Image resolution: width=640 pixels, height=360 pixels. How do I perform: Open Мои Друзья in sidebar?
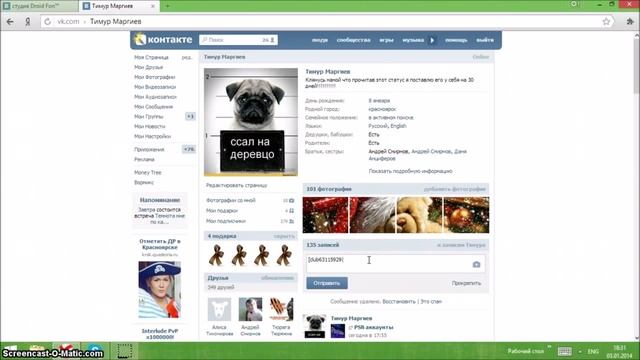[149, 67]
